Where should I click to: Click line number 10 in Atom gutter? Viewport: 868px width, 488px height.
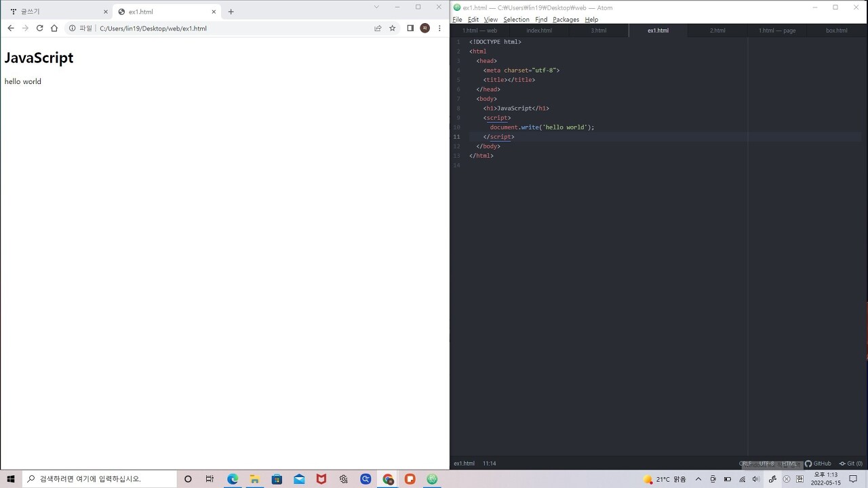coord(457,127)
